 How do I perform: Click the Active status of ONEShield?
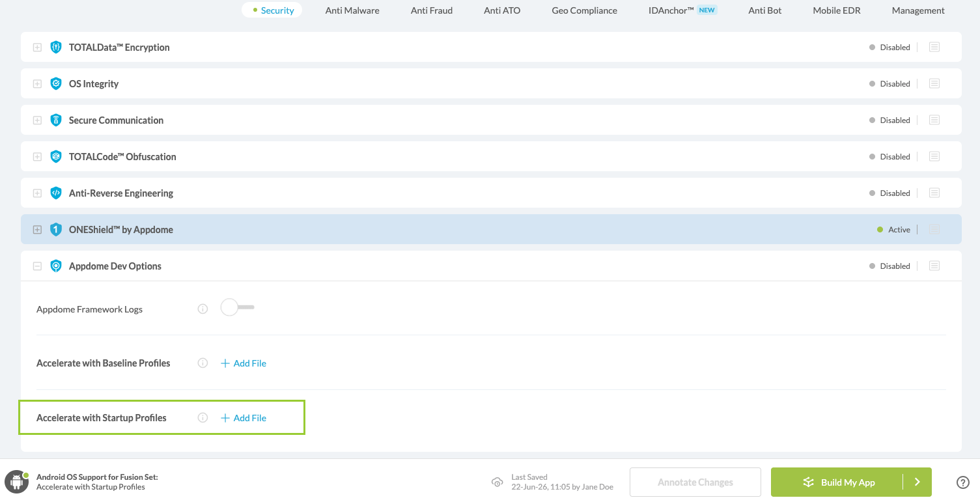(x=893, y=230)
